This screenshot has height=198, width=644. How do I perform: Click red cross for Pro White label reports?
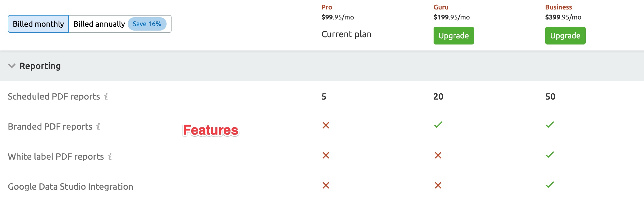tap(326, 155)
